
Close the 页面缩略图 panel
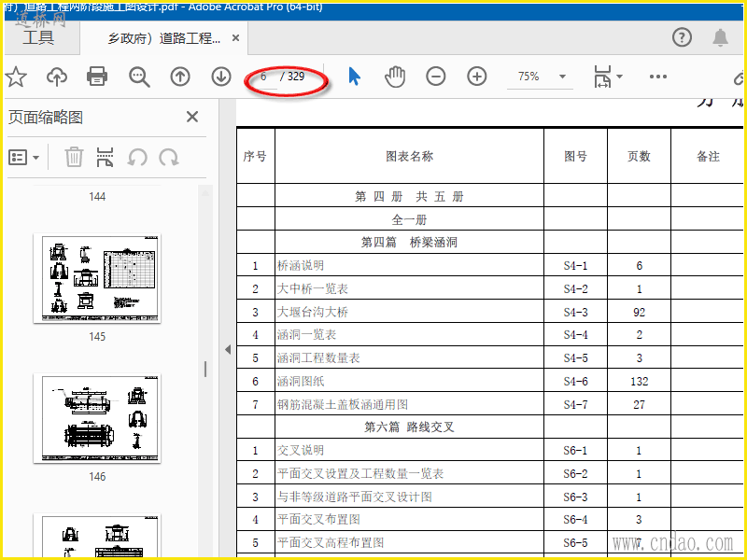click(192, 117)
